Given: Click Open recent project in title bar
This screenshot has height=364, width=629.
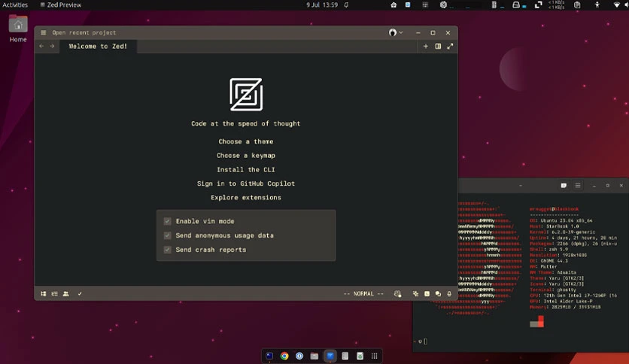Looking at the screenshot, I should point(84,32).
